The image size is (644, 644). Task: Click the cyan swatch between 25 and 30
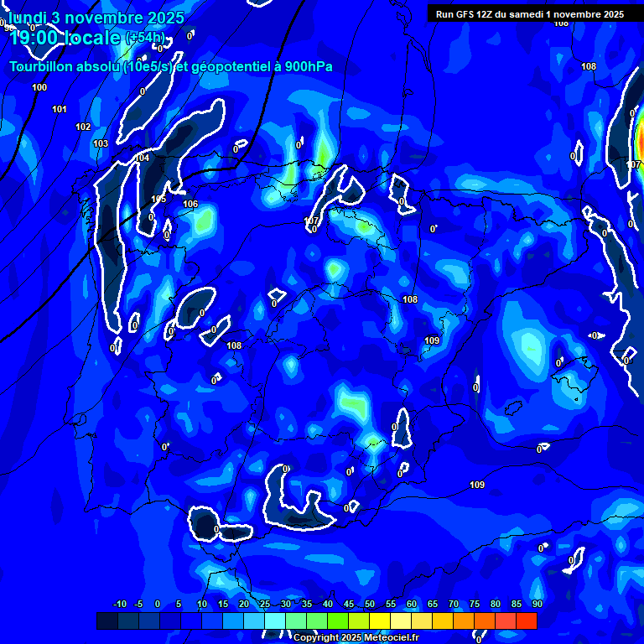(275, 621)
